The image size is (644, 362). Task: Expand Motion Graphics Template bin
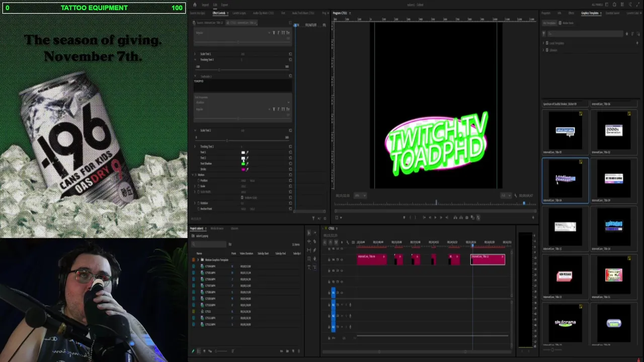point(198,260)
